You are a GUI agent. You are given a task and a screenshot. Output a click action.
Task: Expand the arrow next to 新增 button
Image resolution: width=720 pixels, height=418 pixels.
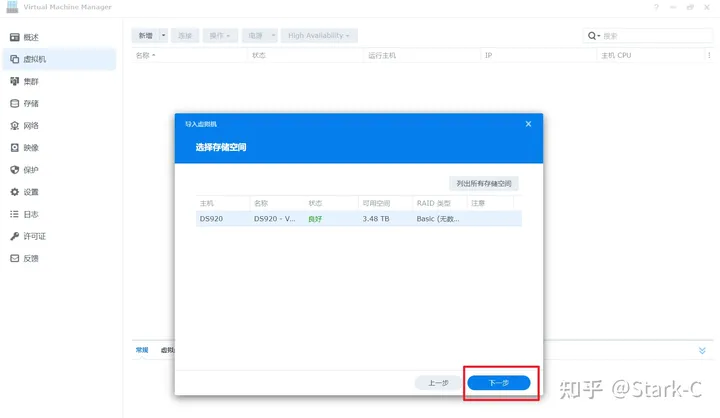pos(163,35)
